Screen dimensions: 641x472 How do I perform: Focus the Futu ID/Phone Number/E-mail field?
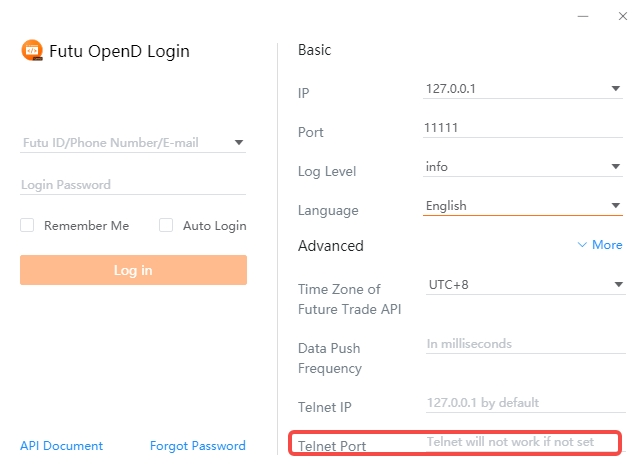pos(120,143)
